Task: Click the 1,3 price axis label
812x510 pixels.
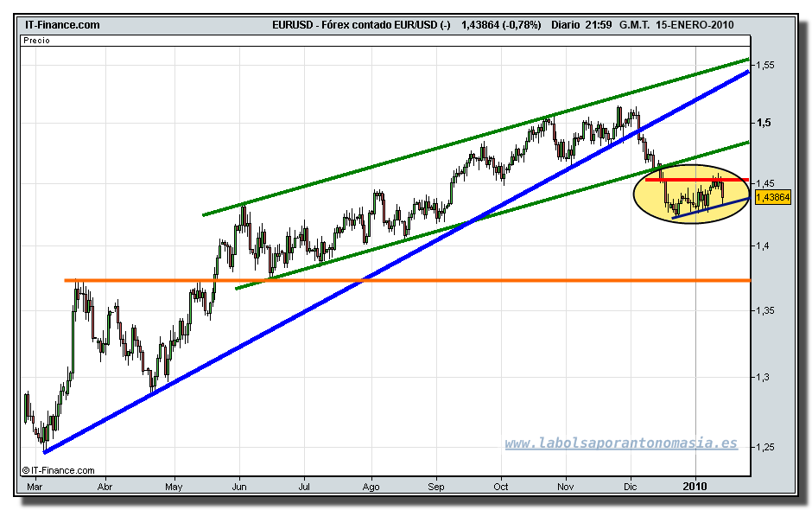Action: pos(762,377)
